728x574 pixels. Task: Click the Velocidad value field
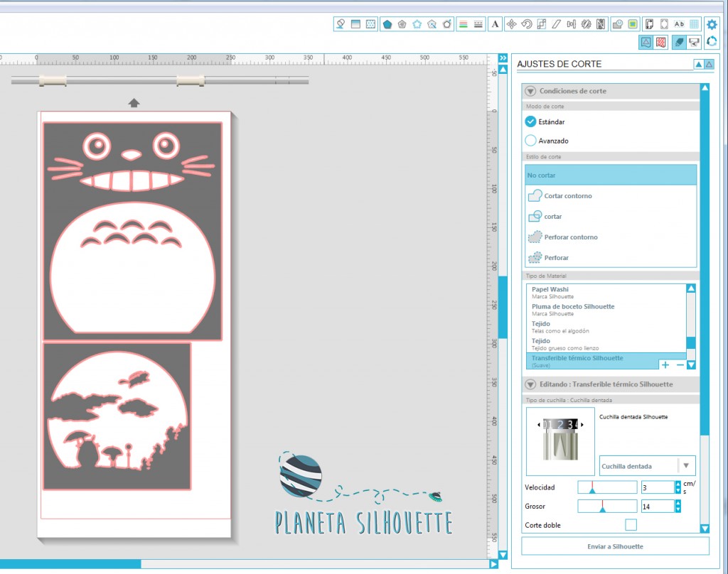(658, 487)
